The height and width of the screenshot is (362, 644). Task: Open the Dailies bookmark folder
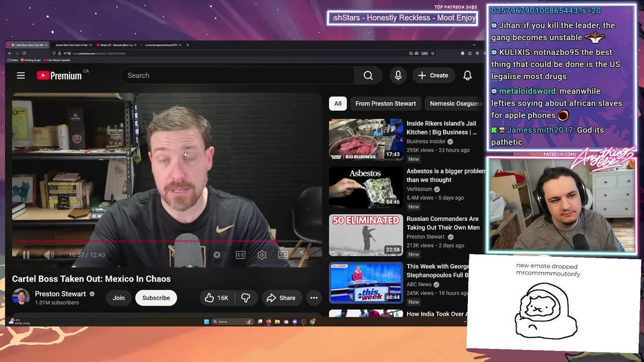(13, 60)
